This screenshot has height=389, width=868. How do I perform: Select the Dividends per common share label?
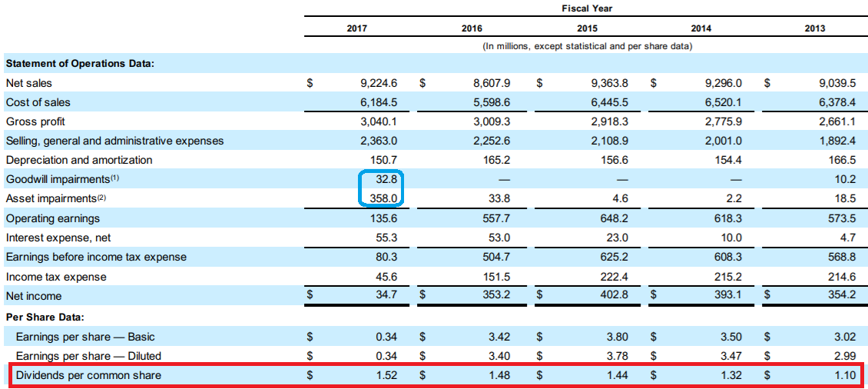point(88,375)
